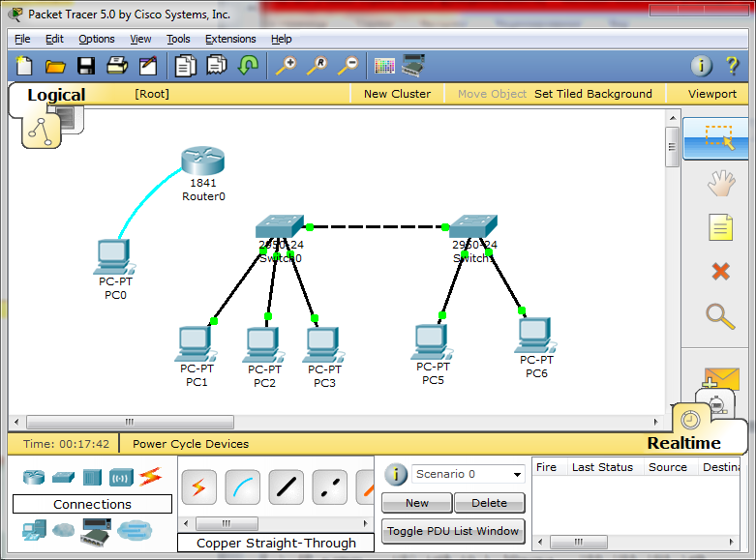
Task: Click the Viewport button
Action: [711, 94]
